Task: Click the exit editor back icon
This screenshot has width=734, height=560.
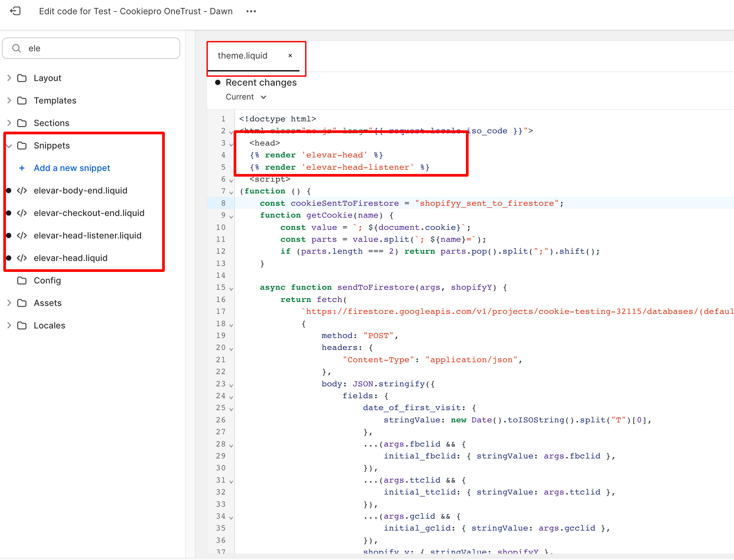Action: (x=15, y=11)
